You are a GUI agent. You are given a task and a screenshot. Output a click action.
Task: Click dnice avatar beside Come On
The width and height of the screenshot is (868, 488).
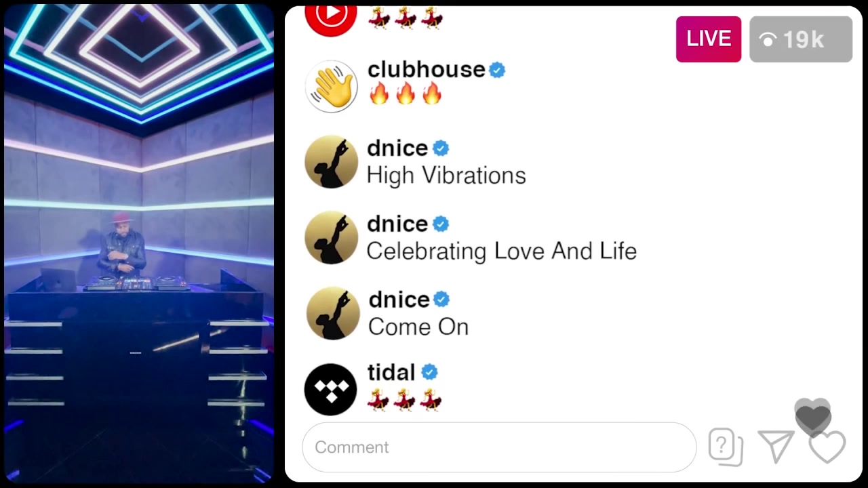tap(333, 313)
